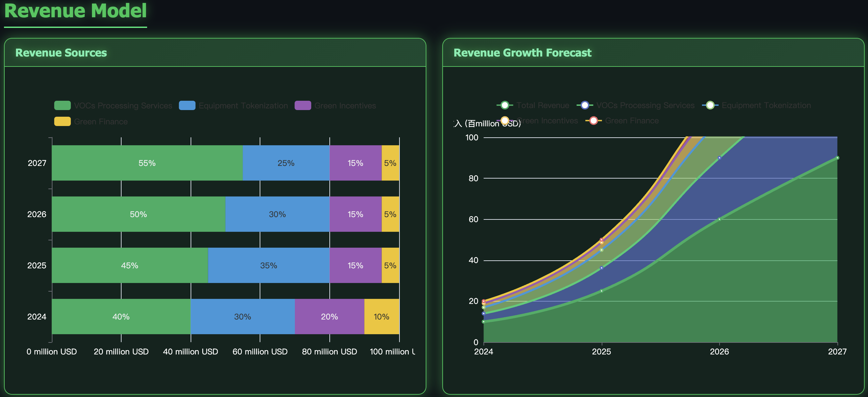Click Equipment Tokenization line legend marker
The image size is (868, 397).
click(x=710, y=105)
